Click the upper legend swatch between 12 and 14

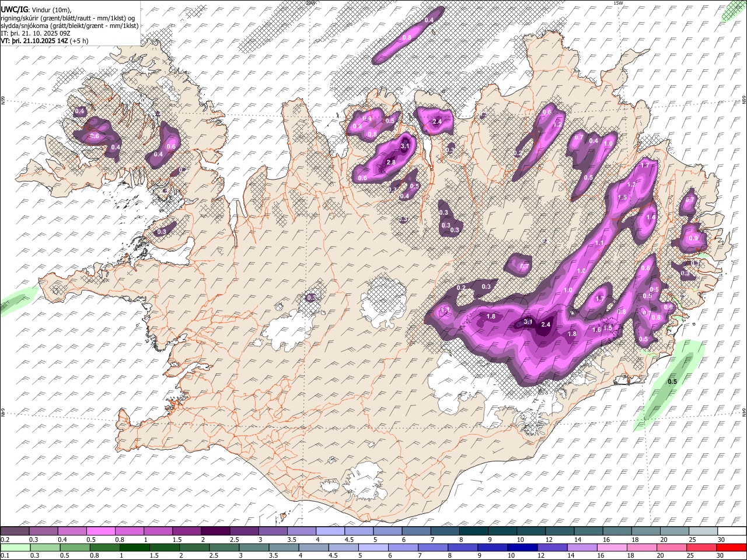(559, 531)
